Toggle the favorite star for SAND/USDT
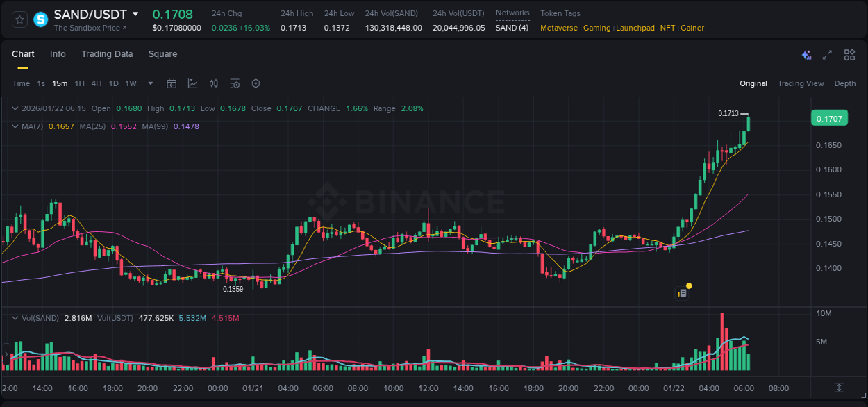This screenshot has height=407, width=868. tap(19, 19)
